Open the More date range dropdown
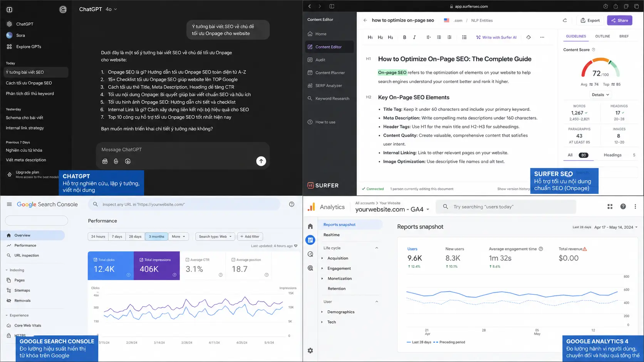Image resolution: width=644 pixels, height=362 pixels. tap(178, 237)
